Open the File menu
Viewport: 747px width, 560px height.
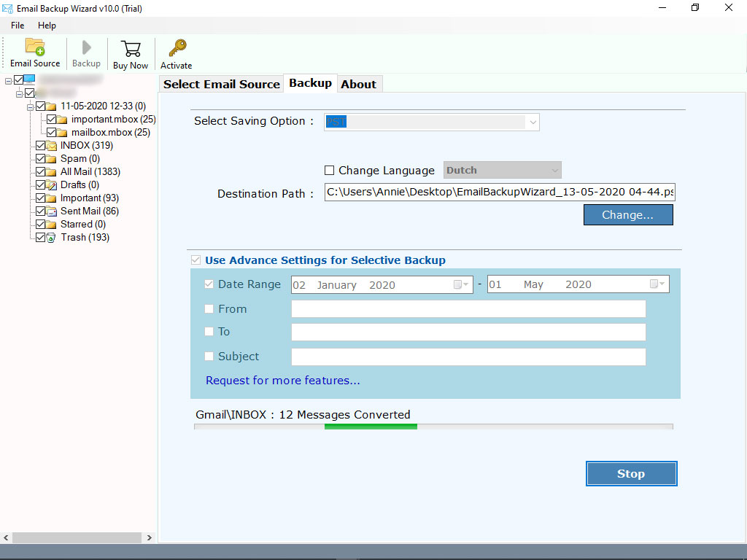pyautogui.click(x=17, y=25)
